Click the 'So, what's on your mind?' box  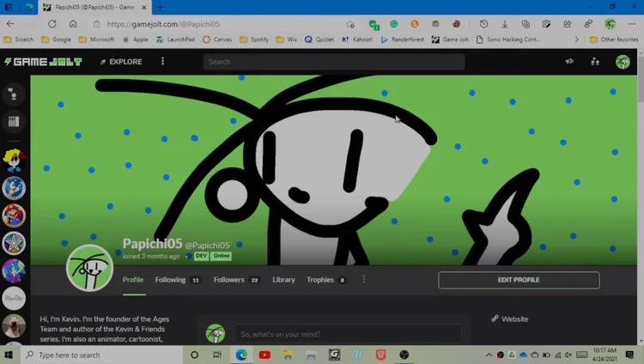tap(349, 334)
